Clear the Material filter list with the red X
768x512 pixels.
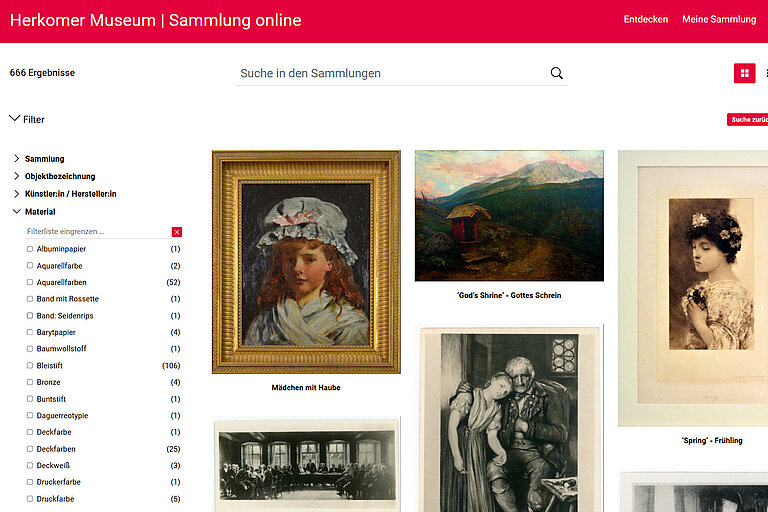click(x=177, y=232)
